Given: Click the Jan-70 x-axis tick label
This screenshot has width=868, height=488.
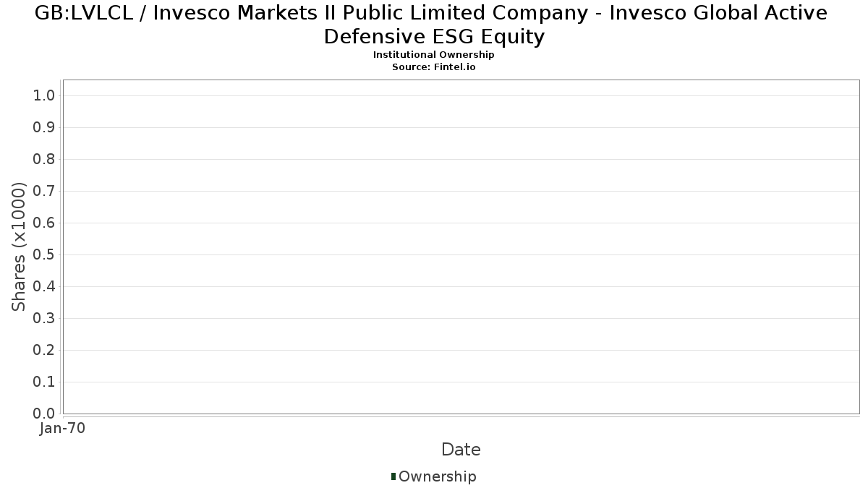Looking at the screenshot, I should pyautogui.click(x=63, y=428).
